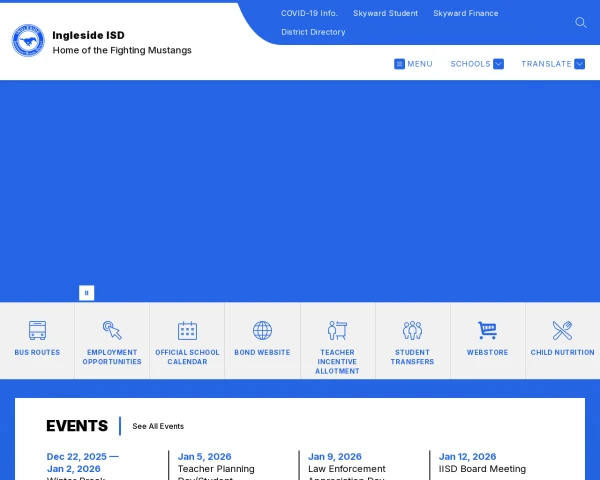Click See All Events link

pyautogui.click(x=158, y=426)
